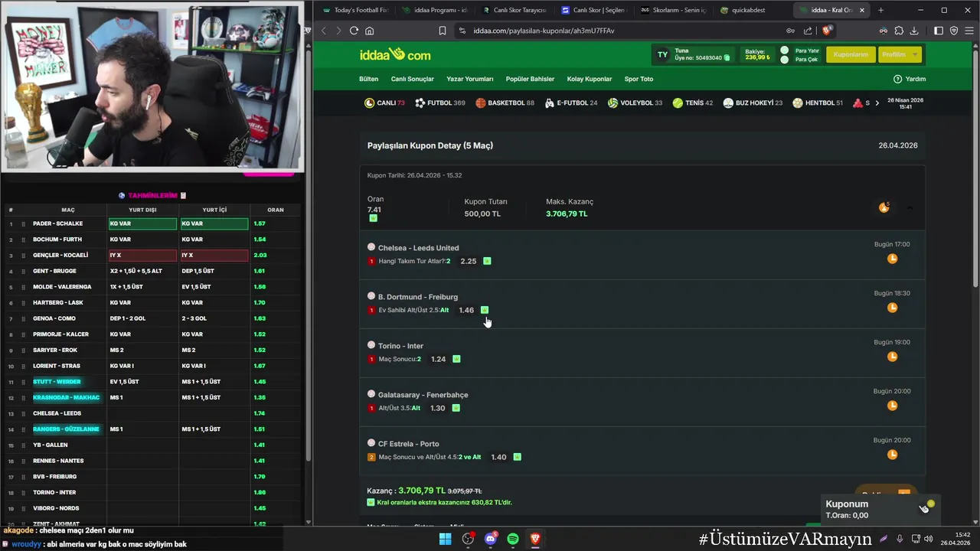Screen dimensions: 980x551
Task: Switch to iddaa Programı browser tab
Action: click(x=434, y=10)
